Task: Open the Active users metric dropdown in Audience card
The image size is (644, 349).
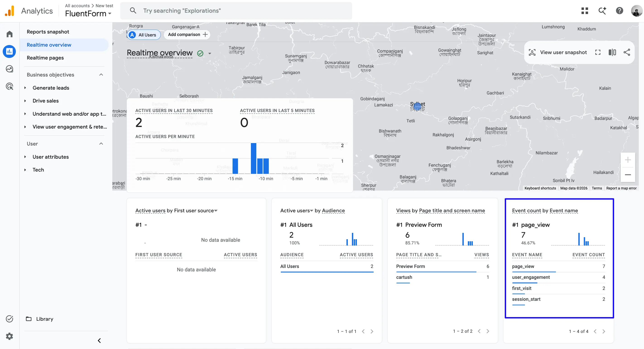Action: click(312, 210)
